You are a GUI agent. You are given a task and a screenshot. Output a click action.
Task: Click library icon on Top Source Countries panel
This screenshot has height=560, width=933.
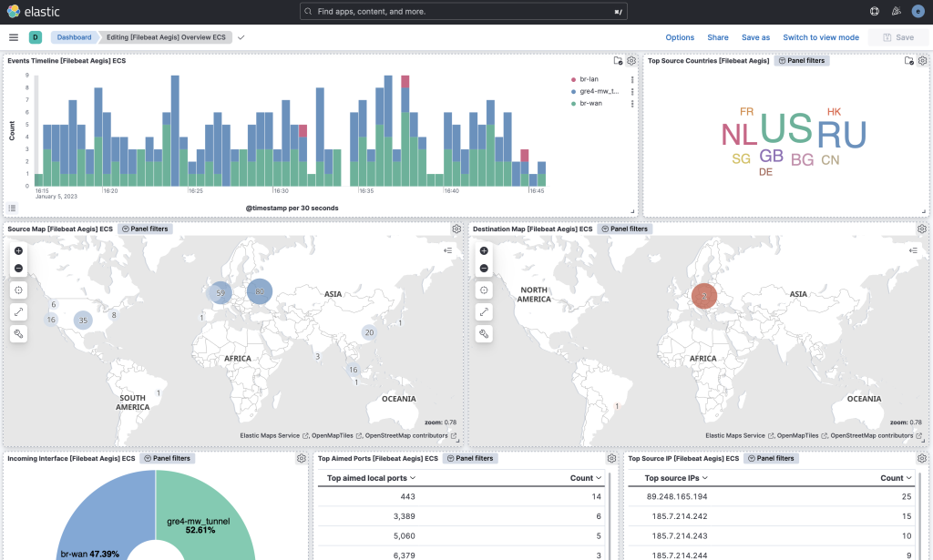(908, 61)
